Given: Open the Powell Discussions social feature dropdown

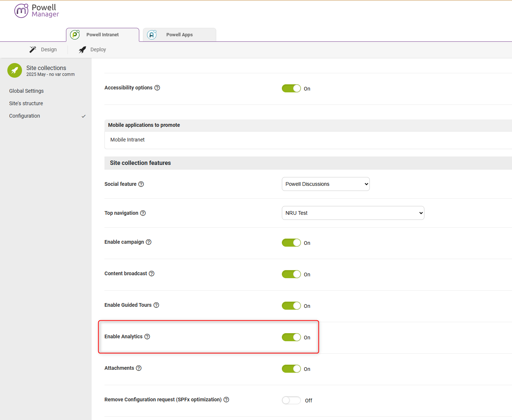Looking at the screenshot, I should 325,184.
